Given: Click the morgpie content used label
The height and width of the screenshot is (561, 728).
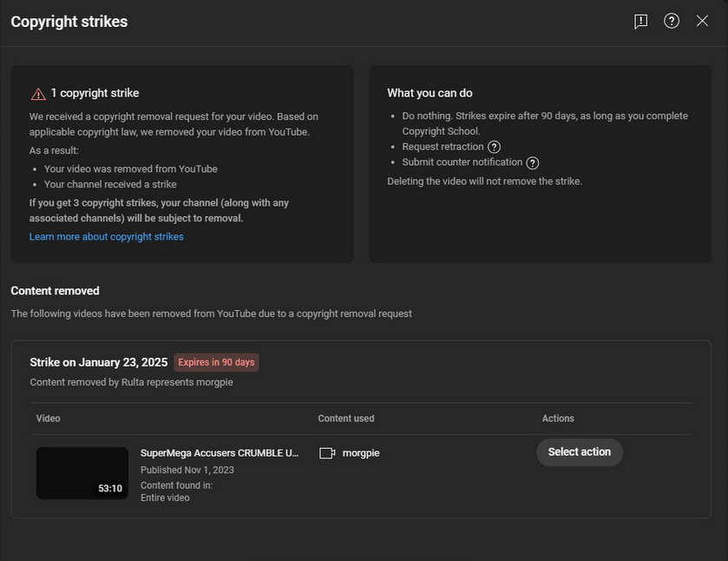Looking at the screenshot, I should point(361,453).
